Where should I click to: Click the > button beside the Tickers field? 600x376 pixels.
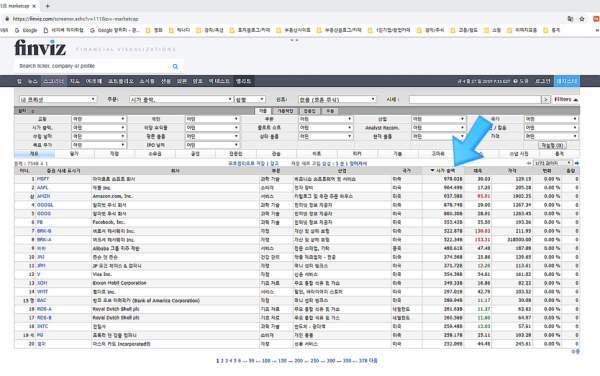[x=546, y=99]
